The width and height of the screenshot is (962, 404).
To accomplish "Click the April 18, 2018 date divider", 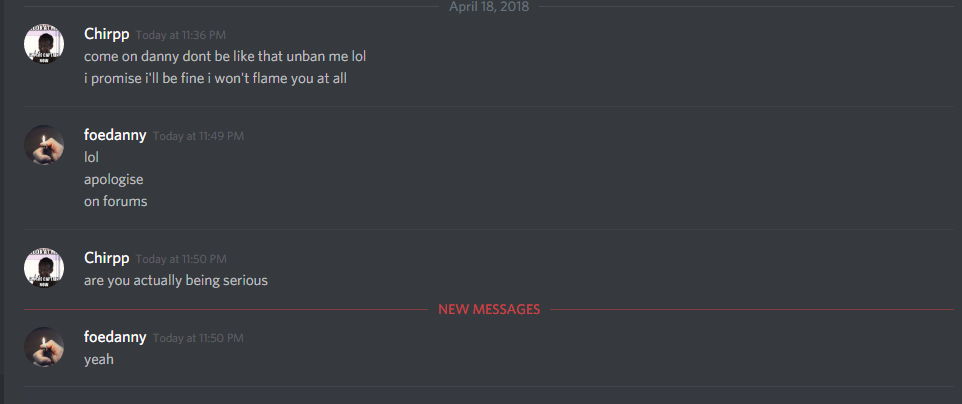I will pos(489,7).
